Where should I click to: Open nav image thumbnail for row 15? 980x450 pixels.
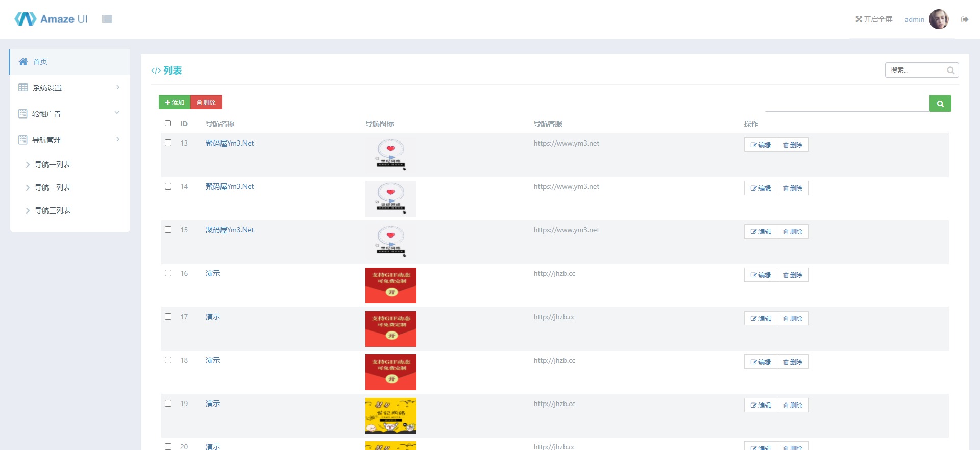click(391, 242)
